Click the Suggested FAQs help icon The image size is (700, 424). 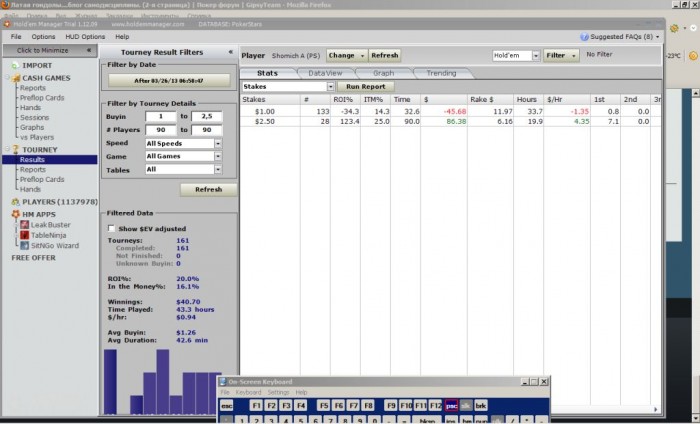pos(584,37)
